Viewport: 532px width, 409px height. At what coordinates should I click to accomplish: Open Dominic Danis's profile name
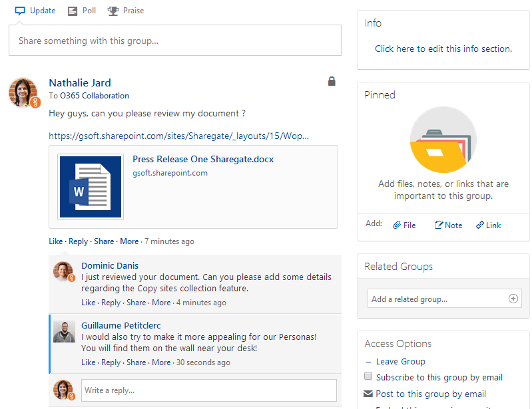click(x=110, y=265)
